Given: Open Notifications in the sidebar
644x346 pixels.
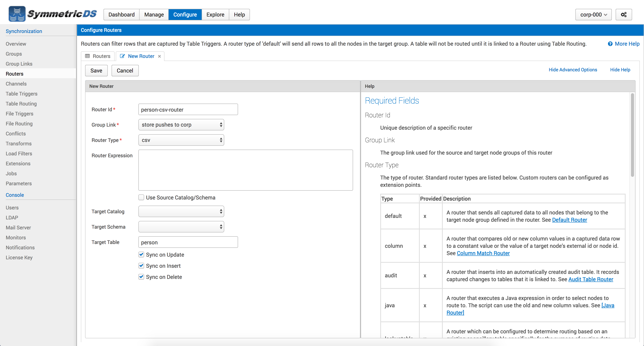Looking at the screenshot, I should [20, 247].
